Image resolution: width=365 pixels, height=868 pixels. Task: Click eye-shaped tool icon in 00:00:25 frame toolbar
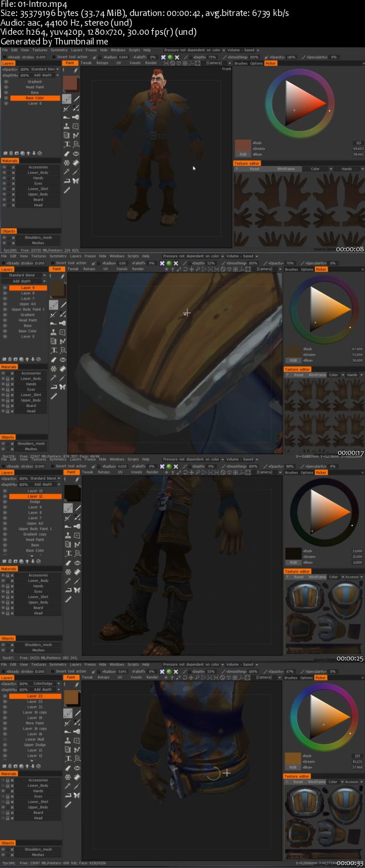point(77,563)
